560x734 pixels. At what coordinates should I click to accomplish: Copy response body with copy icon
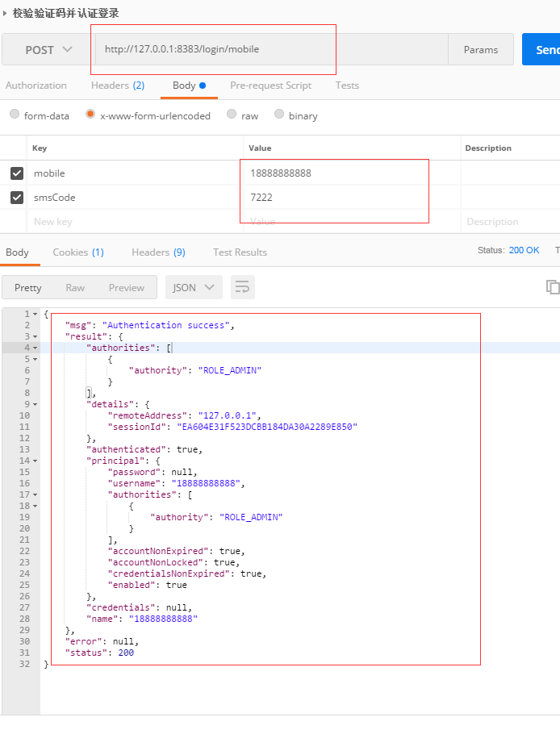(x=553, y=287)
